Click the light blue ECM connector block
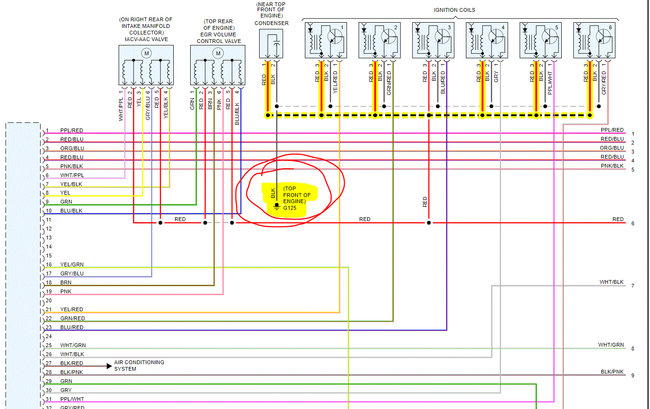Viewport: 650px width, 409px height. 23,266
